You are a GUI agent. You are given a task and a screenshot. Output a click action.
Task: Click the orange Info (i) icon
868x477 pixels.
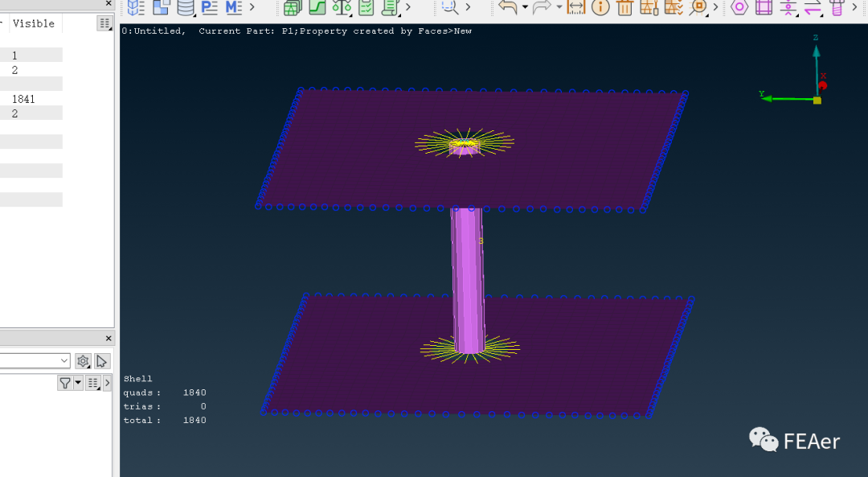[x=600, y=7]
